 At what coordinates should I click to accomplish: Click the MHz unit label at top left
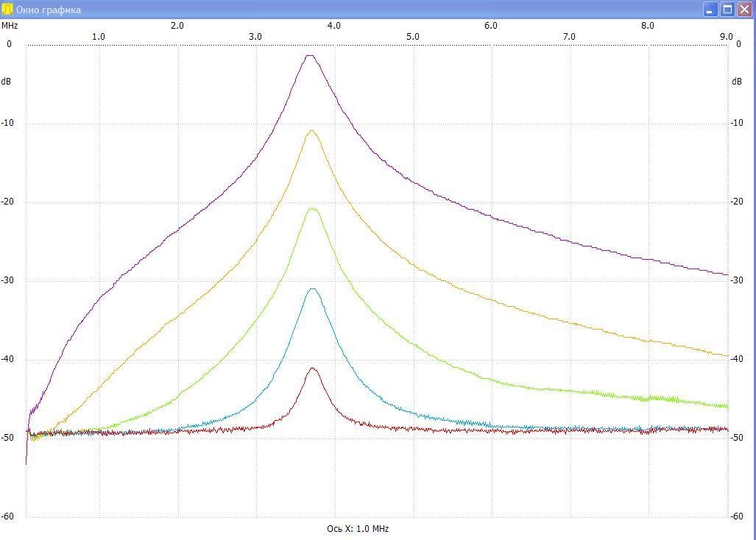coord(10,25)
